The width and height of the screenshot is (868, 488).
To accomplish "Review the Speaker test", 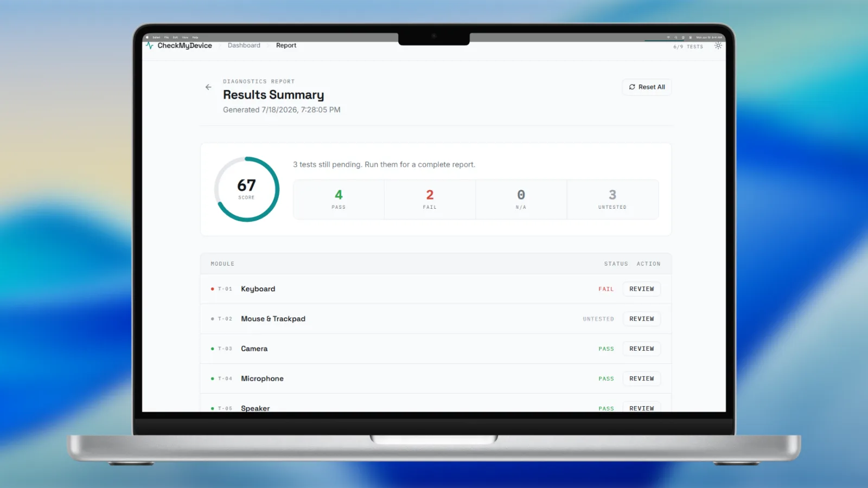I will pos(641,408).
